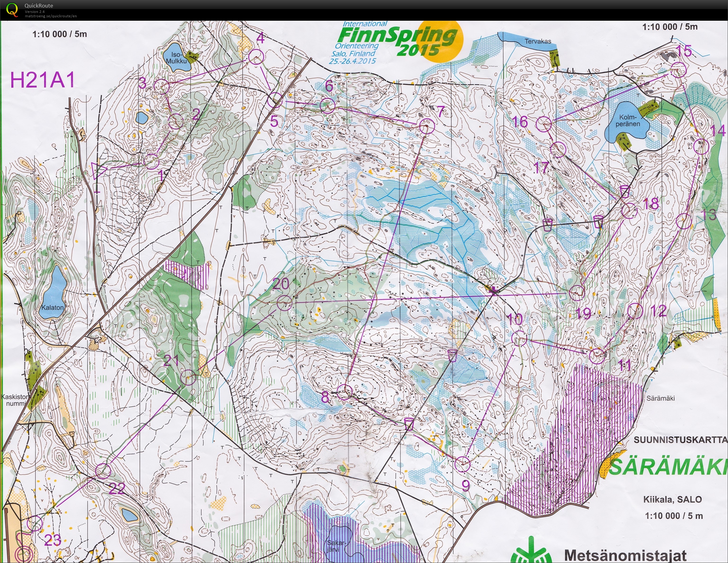Click control circle number 6
The width and height of the screenshot is (728, 563).
point(328,106)
